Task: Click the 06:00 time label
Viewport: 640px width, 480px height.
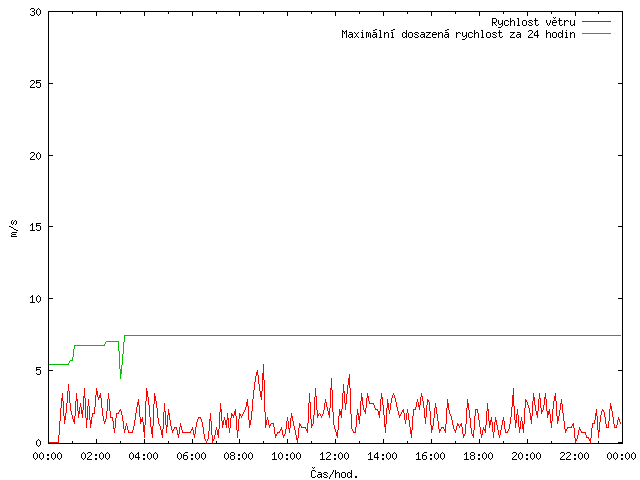Action: point(191,456)
